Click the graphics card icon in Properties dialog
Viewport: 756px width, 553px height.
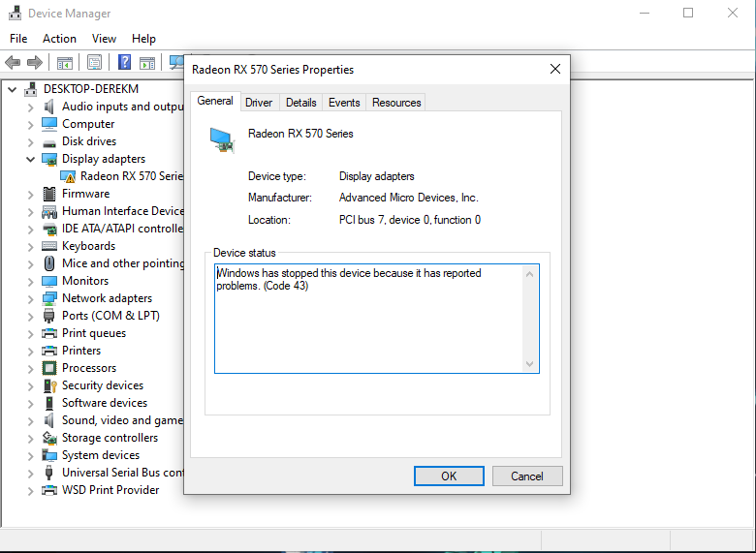[222, 140]
